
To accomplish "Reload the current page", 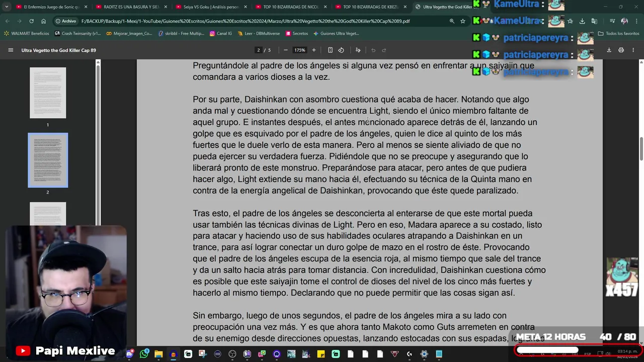I will [31, 21].
